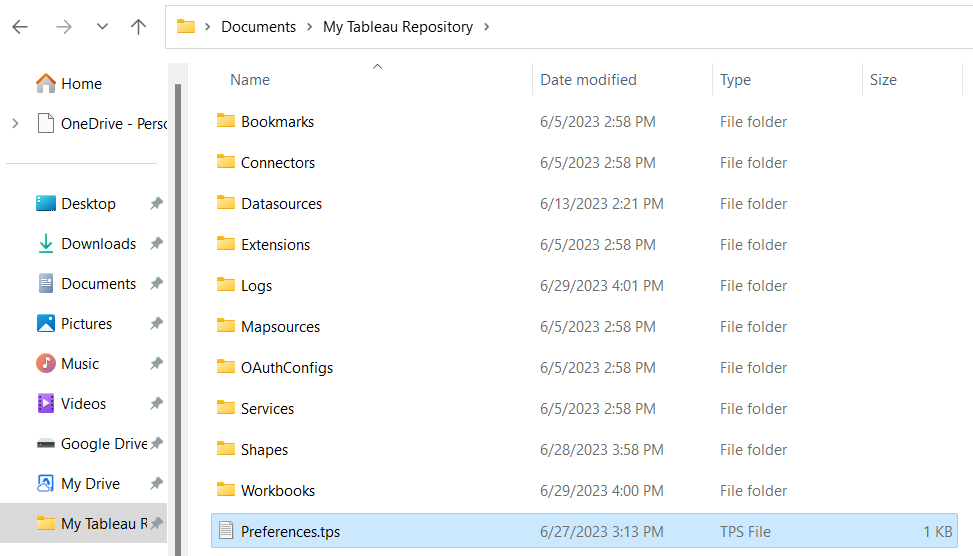Image resolution: width=973 pixels, height=556 pixels.
Task: Select the OAuthConfigs folder
Action: (x=584, y=367)
